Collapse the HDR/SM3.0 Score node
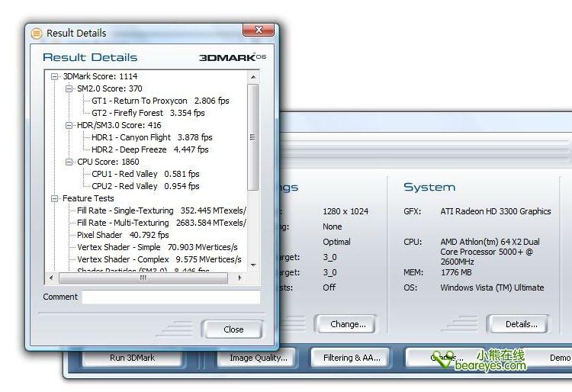The height and width of the screenshot is (392, 572). pos(69,125)
